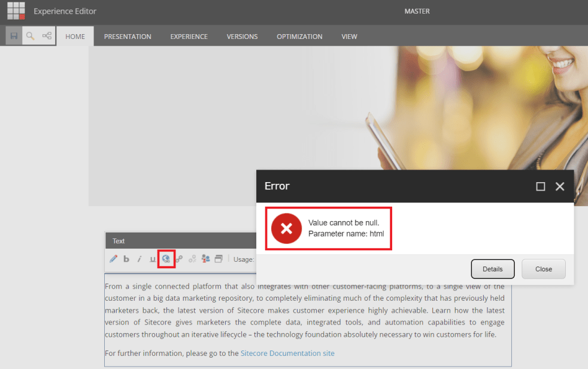Open the VERSIONS ribbon tab
Screen dimensions: 588x369
pyautogui.click(x=242, y=37)
